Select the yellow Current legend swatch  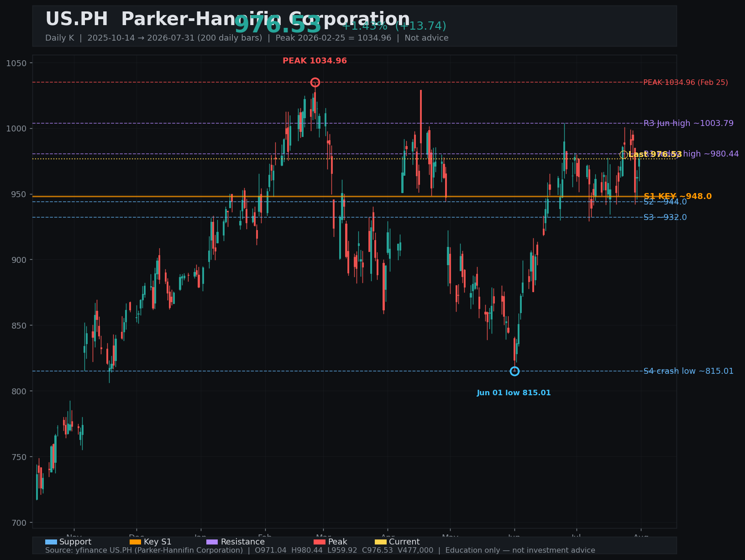click(x=381, y=542)
